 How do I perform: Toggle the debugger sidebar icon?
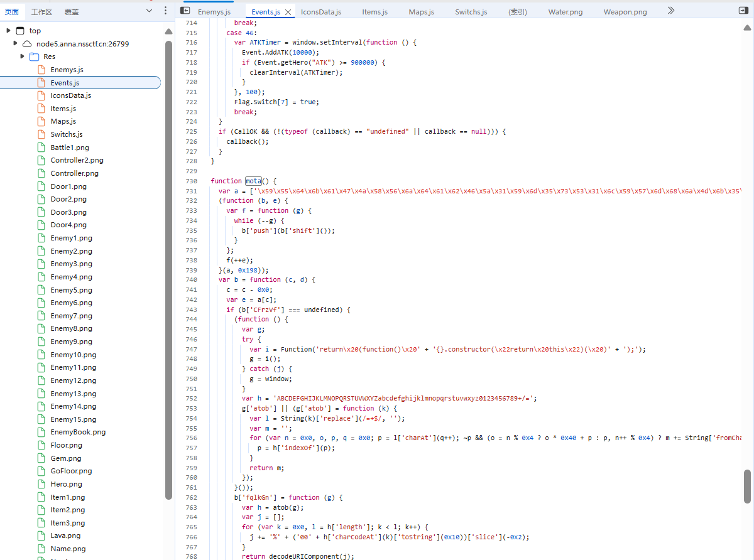(743, 11)
